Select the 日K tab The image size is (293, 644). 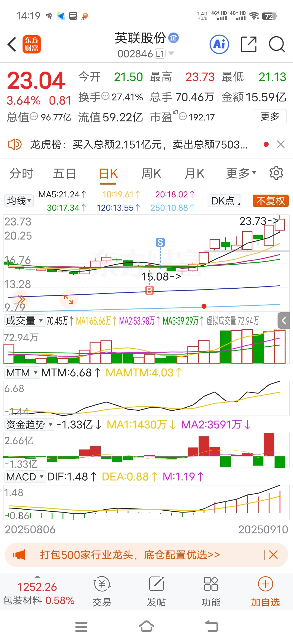(108, 173)
